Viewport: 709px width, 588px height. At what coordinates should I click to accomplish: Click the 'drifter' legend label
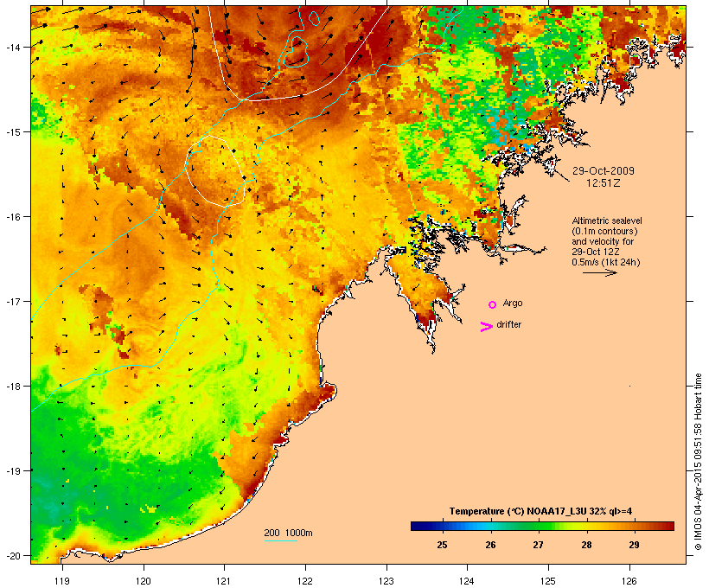508,324
